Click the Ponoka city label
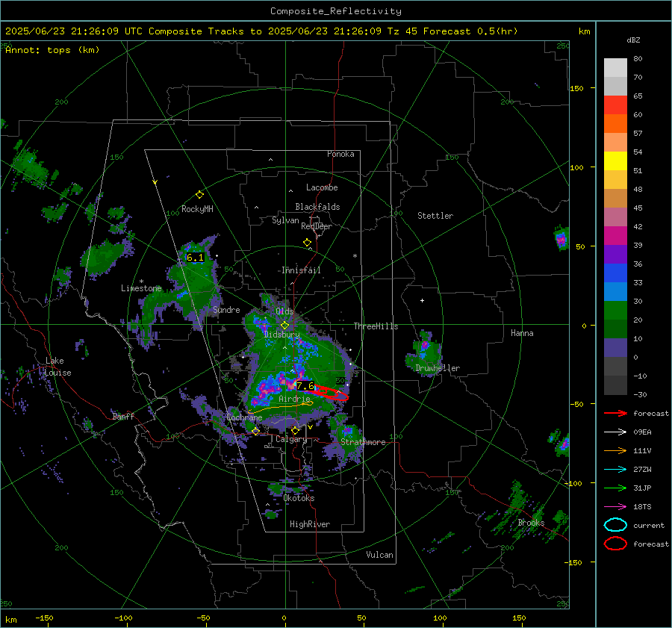This screenshot has width=672, height=628. coord(340,155)
